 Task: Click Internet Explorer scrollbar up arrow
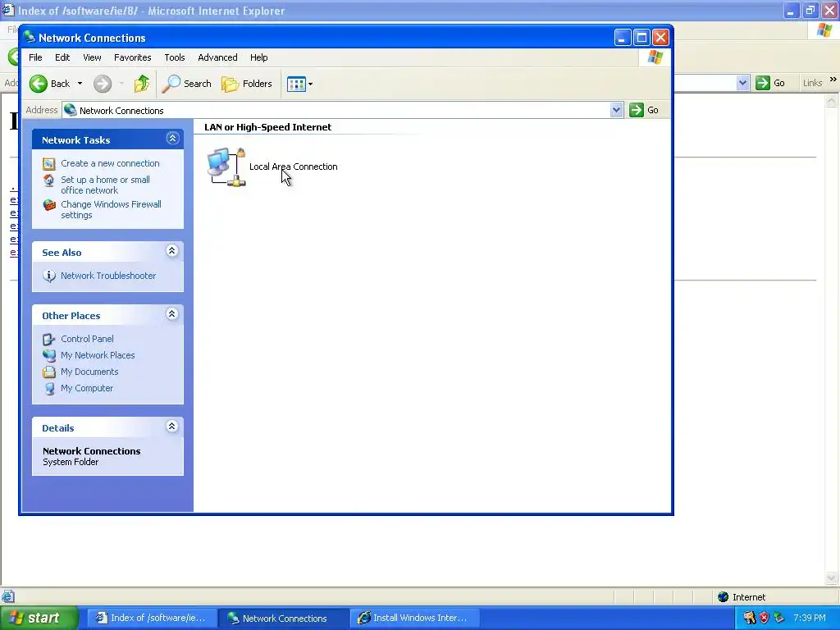click(x=832, y=100)
